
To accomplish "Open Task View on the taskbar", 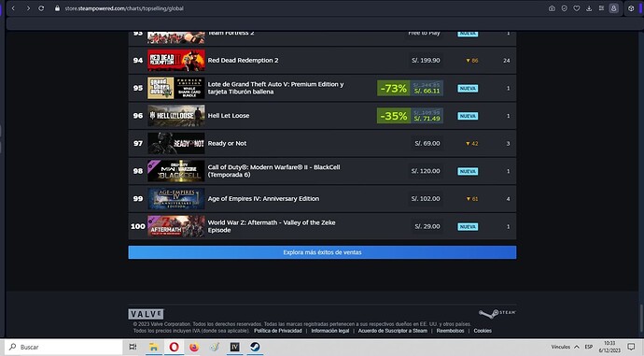I will click(133, 347).
